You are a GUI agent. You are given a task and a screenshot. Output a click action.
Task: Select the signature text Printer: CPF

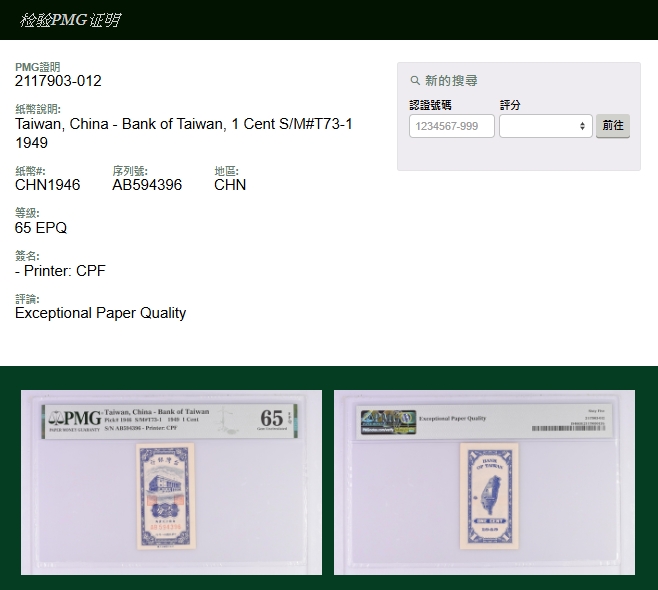point(65,271)
